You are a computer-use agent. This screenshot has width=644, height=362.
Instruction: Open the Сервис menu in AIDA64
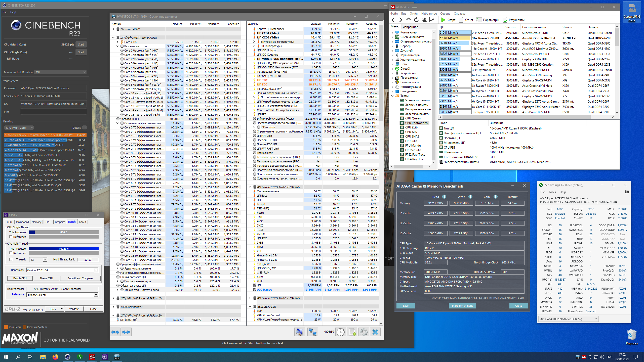[x=445, y=14]
